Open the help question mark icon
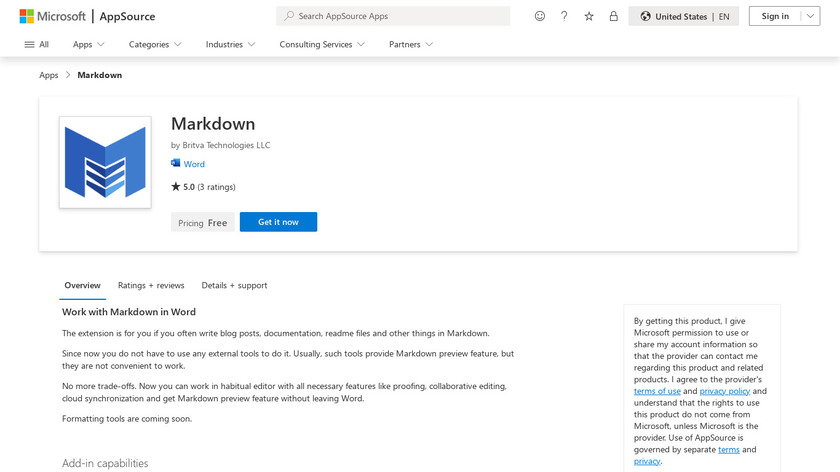Image resolution: width=840 pixels, height=472 pixels. [564, 16]
